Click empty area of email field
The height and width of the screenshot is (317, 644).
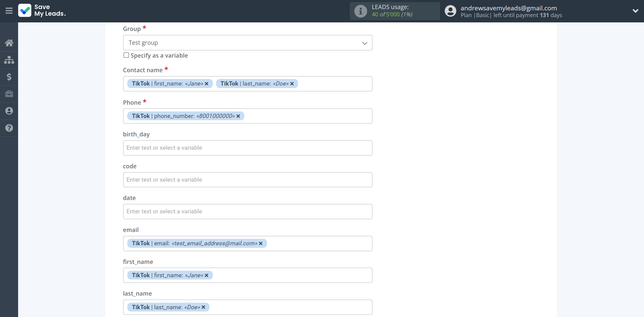click(319, 244)
